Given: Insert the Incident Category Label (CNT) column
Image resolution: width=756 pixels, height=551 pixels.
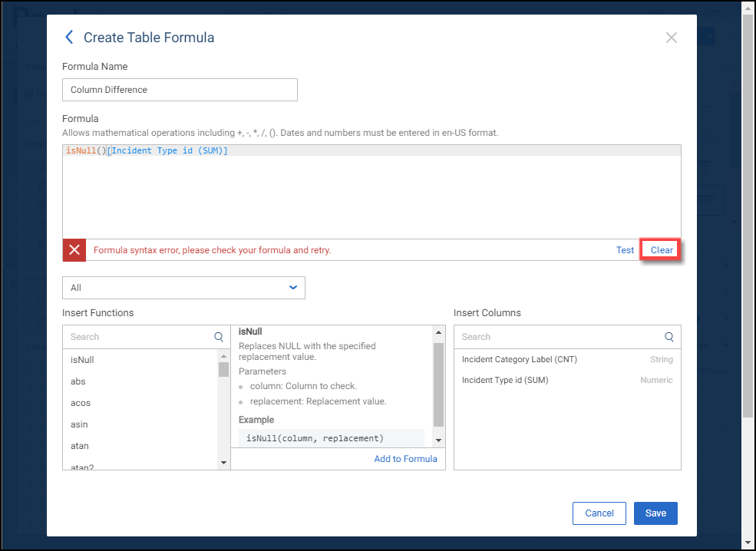Looking at the screenshot, I should 520,359.
